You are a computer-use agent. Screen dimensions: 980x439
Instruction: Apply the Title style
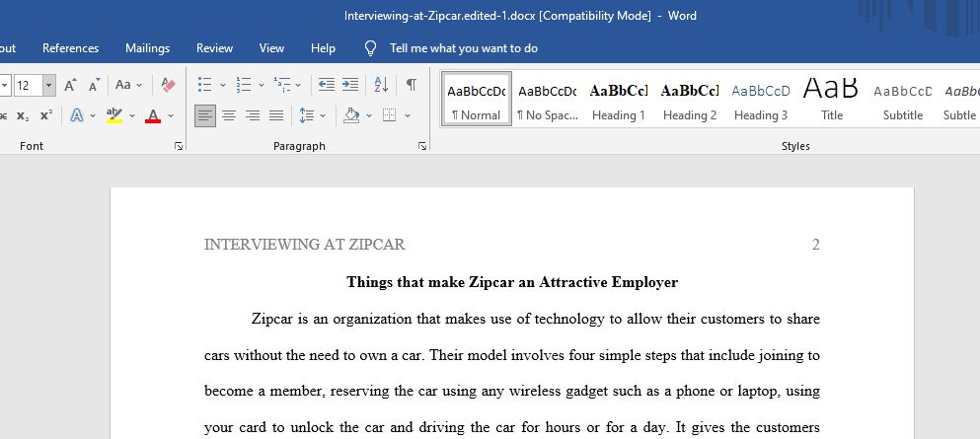(832, 99)
